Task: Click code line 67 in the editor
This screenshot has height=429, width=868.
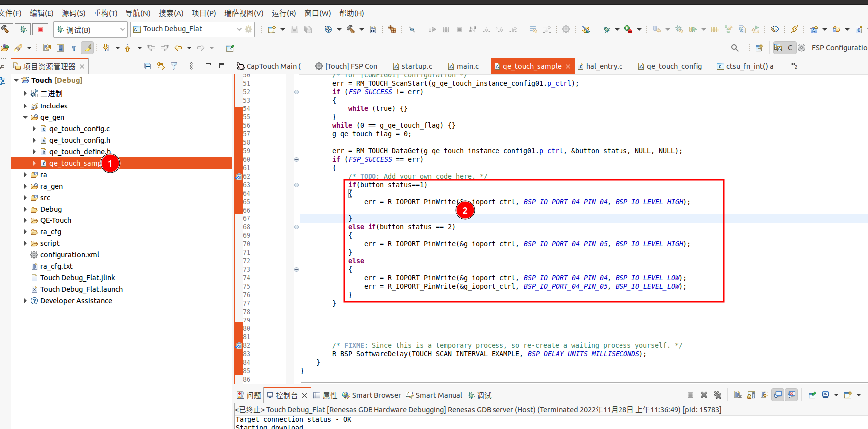Action: point(583,218)
